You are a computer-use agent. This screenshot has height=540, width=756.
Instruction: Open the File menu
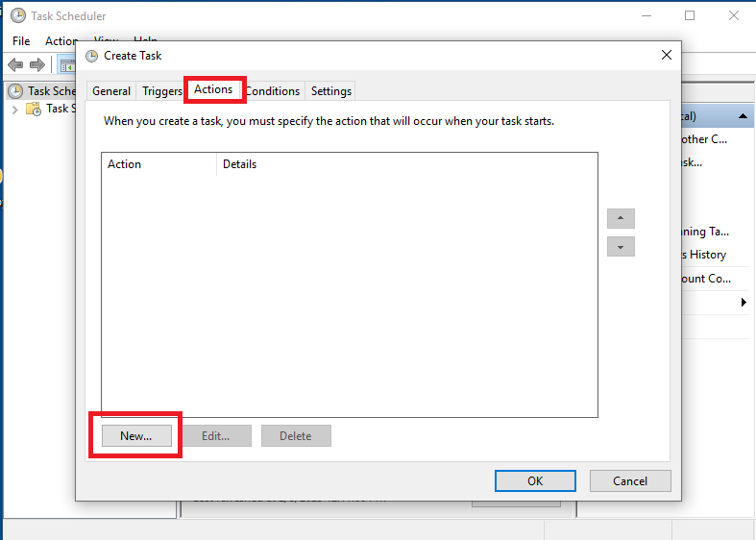pyautogui.click(x=21, y=41)
